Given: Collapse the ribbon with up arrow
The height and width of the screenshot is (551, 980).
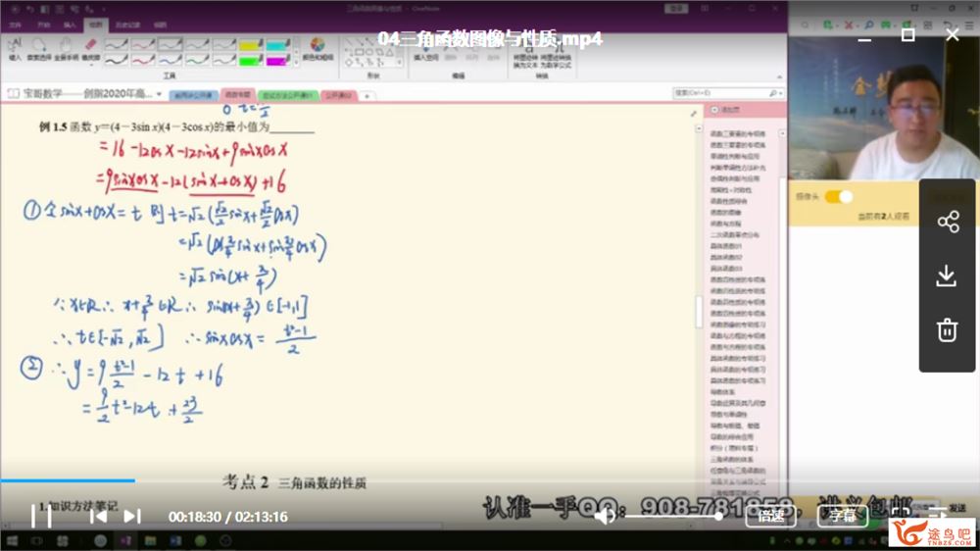Looking at the screenshot, I should (x=779, y=76).
